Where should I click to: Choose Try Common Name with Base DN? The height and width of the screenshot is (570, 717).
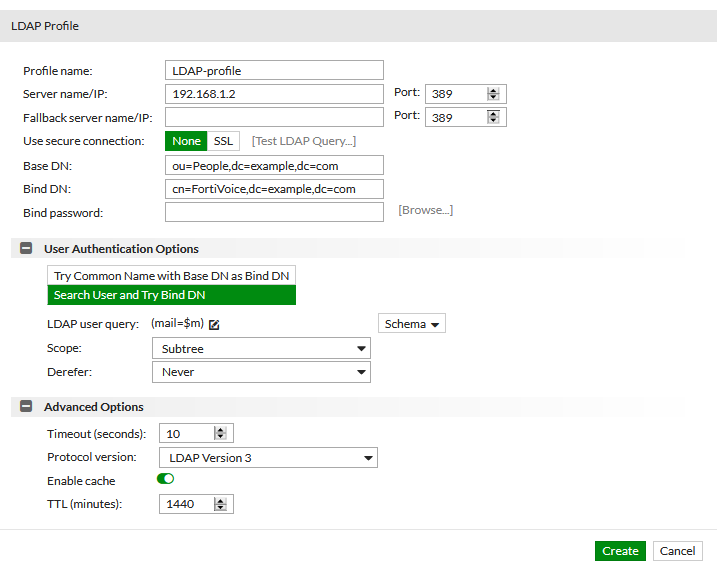pyautogui.click(x=171, y=276)
